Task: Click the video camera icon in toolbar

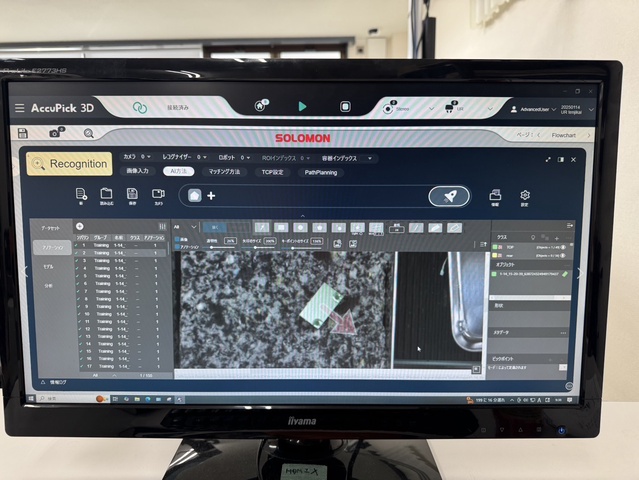Action: [158, 196]
